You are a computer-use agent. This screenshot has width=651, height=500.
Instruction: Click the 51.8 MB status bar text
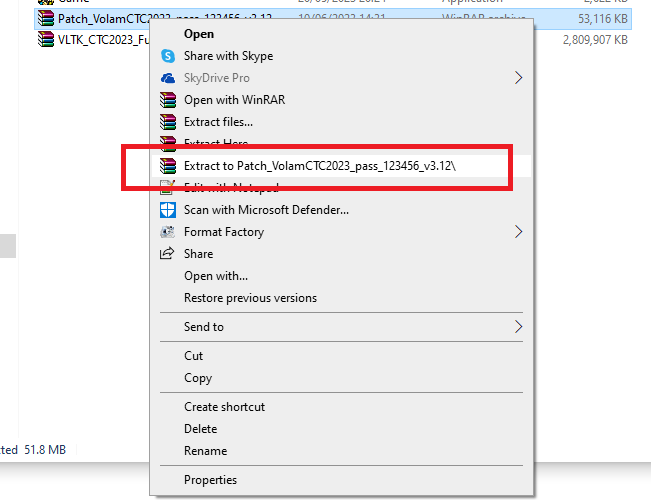(45, 450)
